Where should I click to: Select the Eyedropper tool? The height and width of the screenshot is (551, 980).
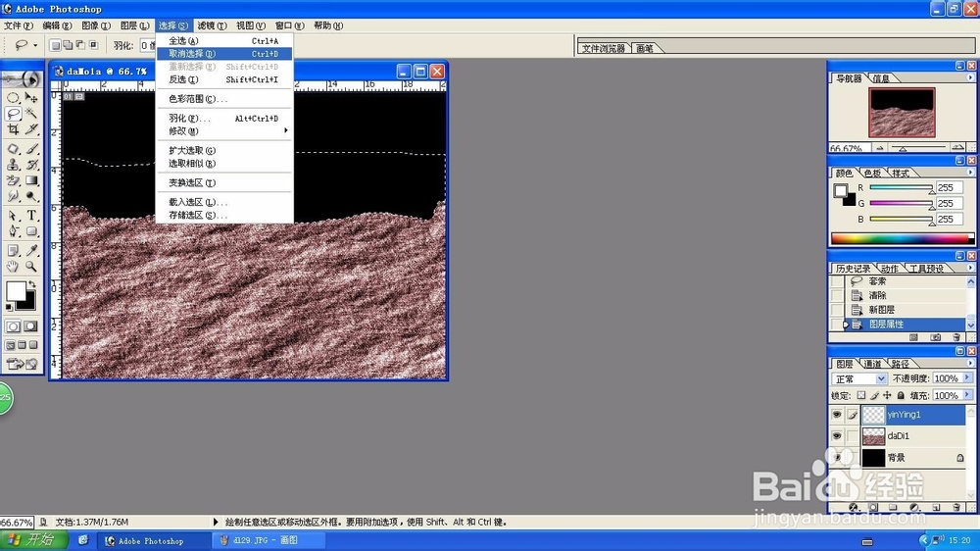(x=31, y=251)
